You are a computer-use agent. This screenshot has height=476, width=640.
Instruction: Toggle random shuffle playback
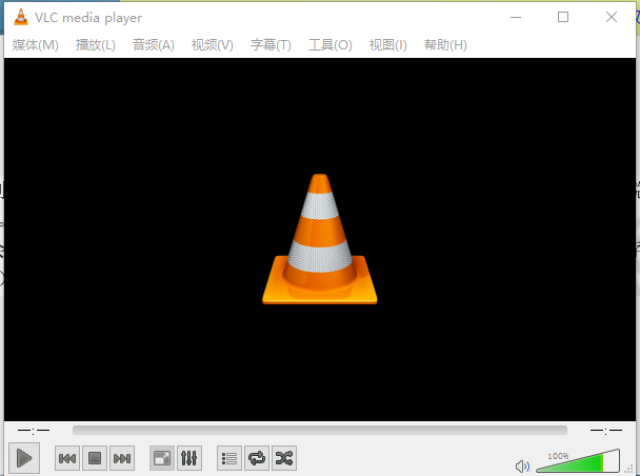[284, 458]
